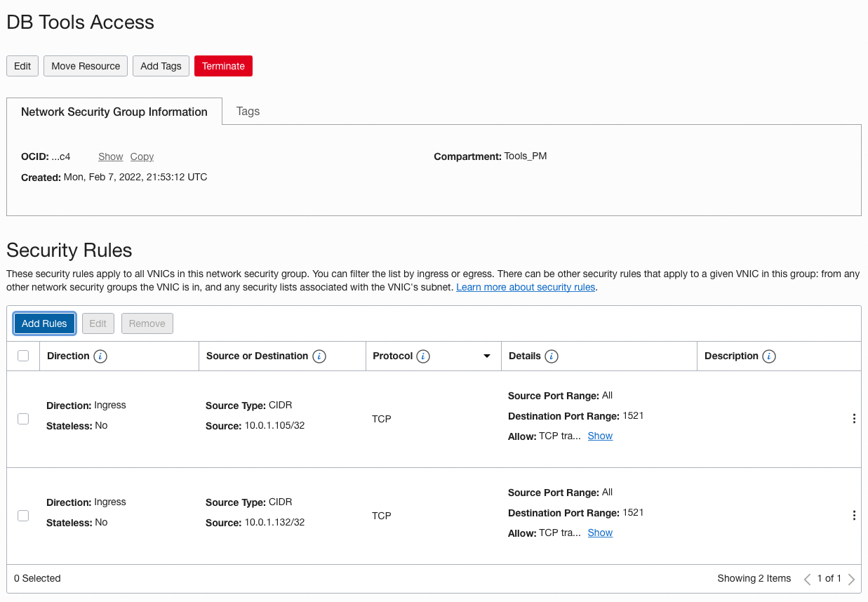Expand Allow details for the first rule

click(x=600, y=436)
